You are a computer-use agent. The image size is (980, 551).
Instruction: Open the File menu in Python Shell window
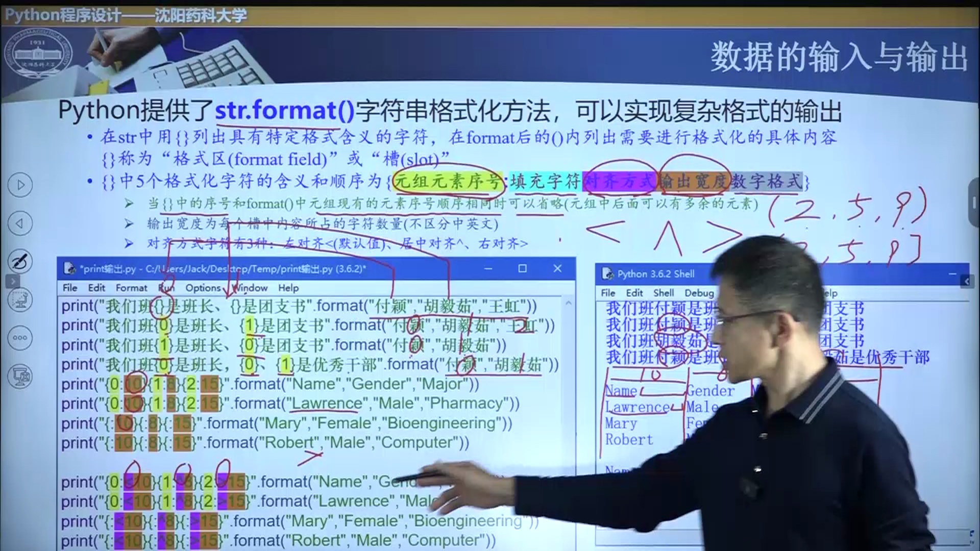tap(608, 293)
